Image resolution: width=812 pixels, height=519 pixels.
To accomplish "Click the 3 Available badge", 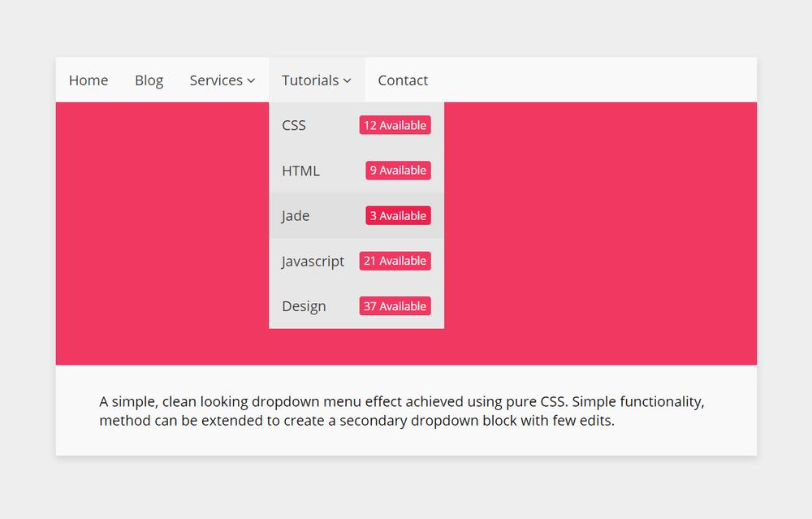I will tap(398, 215).
